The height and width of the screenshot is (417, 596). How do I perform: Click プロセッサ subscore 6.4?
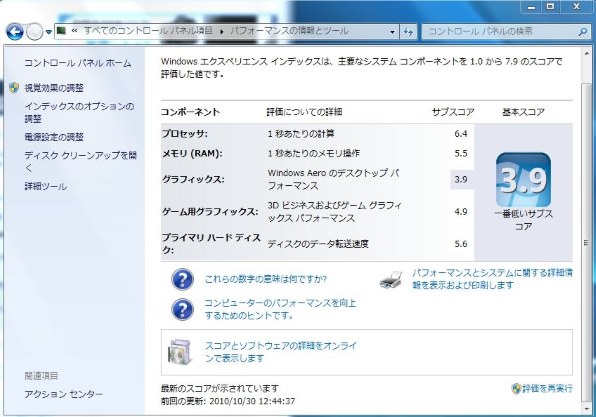point(461,134)
